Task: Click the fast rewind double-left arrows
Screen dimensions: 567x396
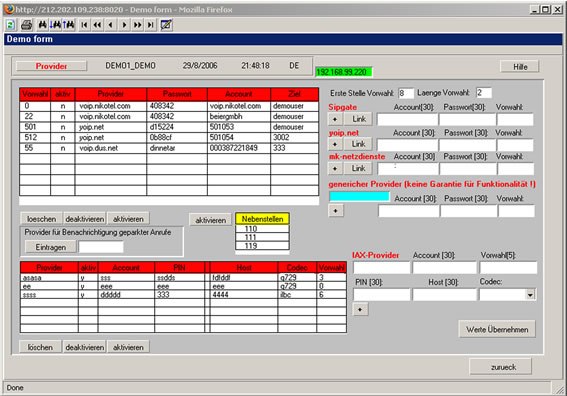Action: 97,25
